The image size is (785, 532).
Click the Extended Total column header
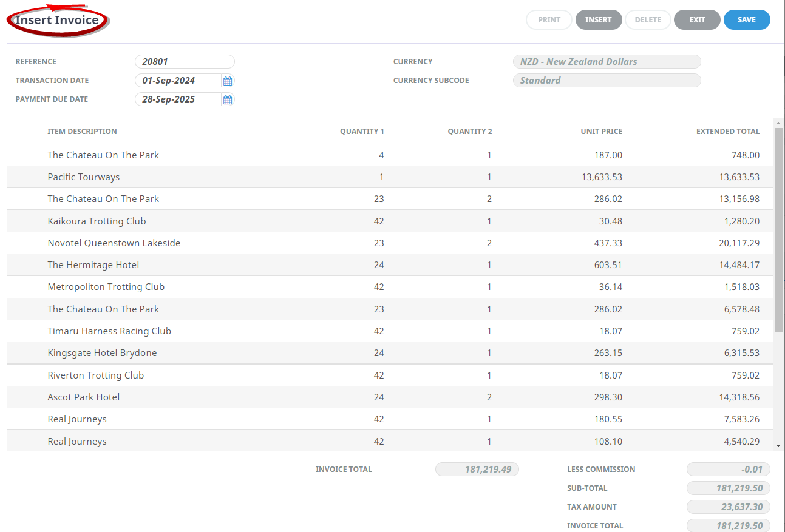click(727, 132)
